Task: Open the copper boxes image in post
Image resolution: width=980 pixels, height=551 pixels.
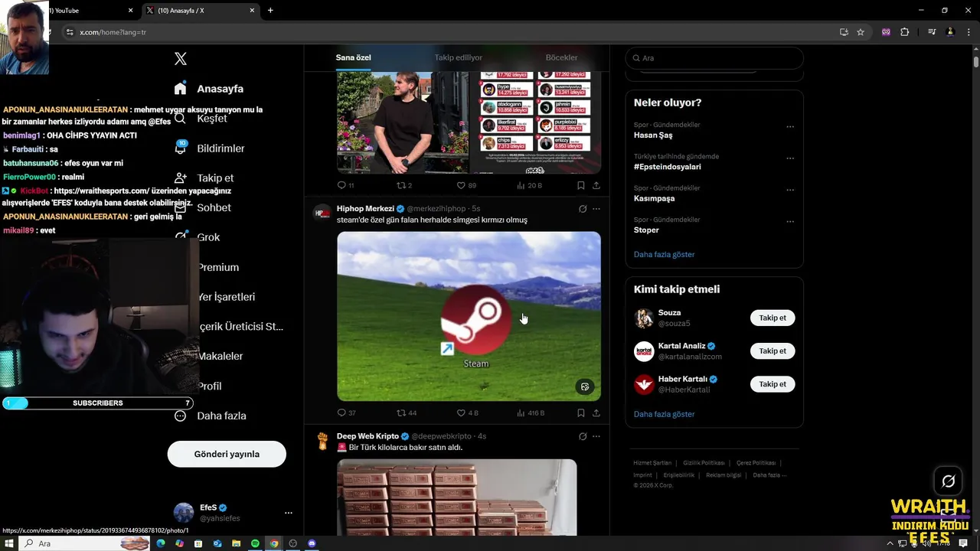Action: coord(457,497)
